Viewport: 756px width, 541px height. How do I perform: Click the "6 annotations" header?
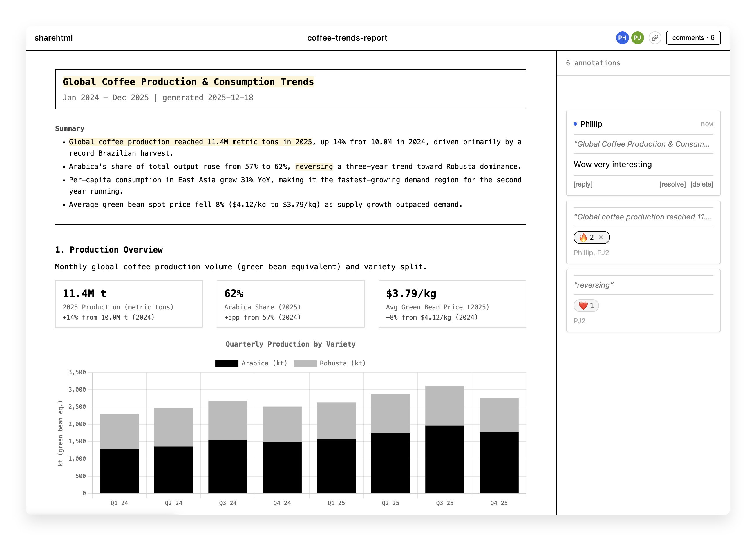tap(593, 63)
